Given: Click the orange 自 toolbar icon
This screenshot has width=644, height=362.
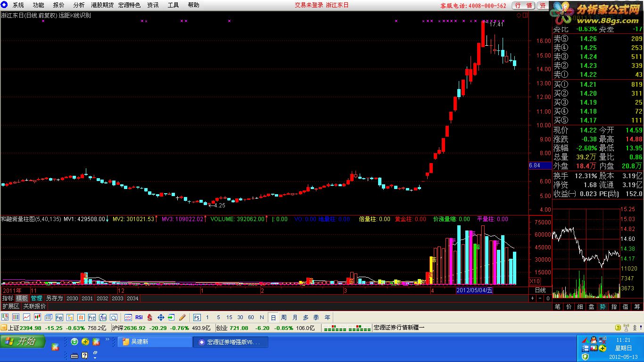Looking at the screenshot, I should point(81,317).
